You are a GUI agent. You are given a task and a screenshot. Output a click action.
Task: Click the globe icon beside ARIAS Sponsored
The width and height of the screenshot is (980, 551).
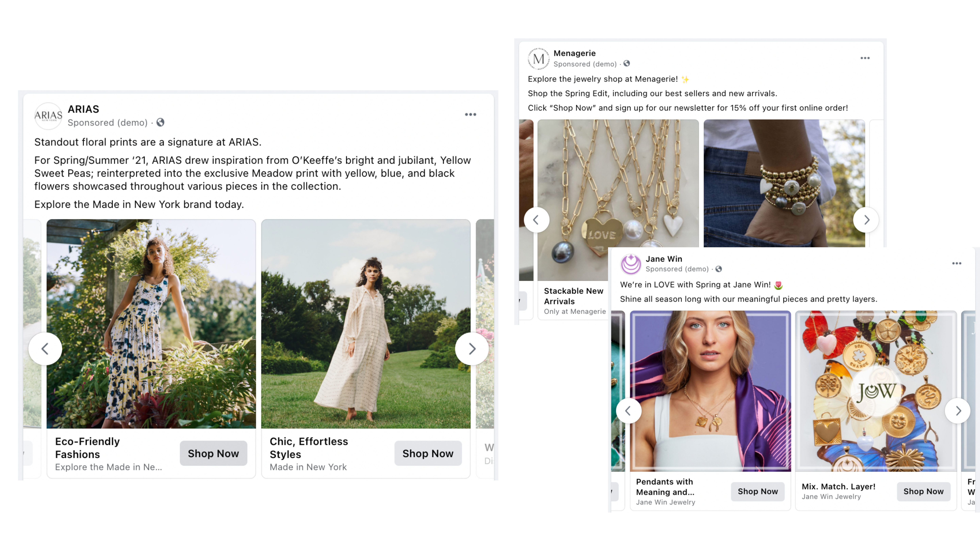tap(161, 122)
